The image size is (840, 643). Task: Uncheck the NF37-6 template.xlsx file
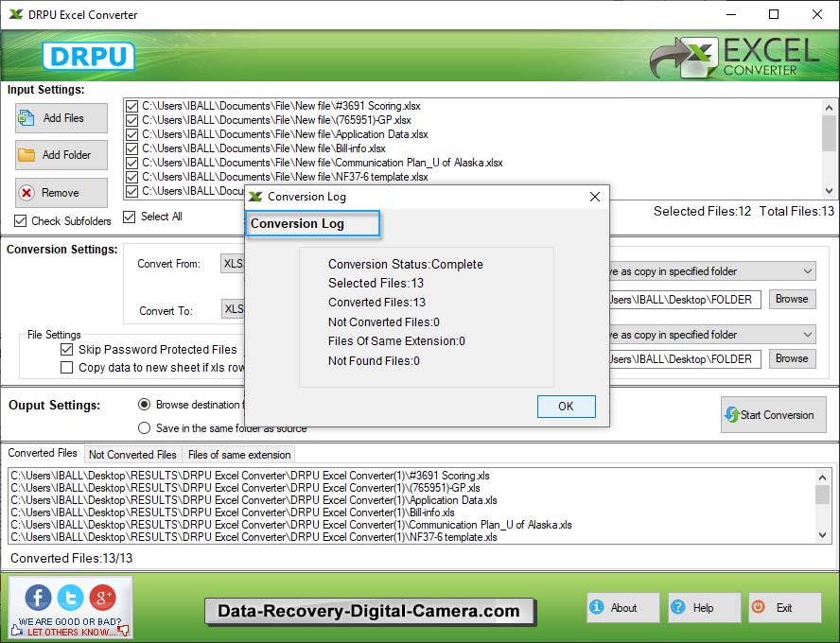point(131,177)
